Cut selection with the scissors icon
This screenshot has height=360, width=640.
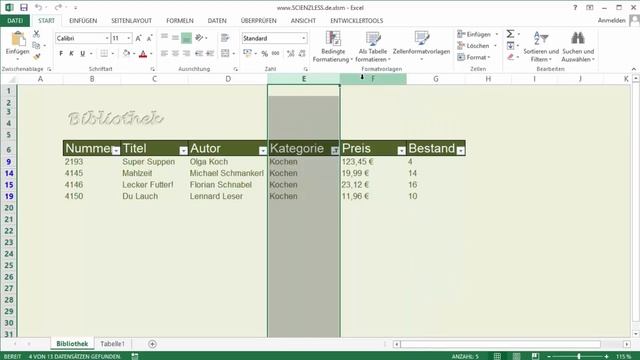(36, 34)
